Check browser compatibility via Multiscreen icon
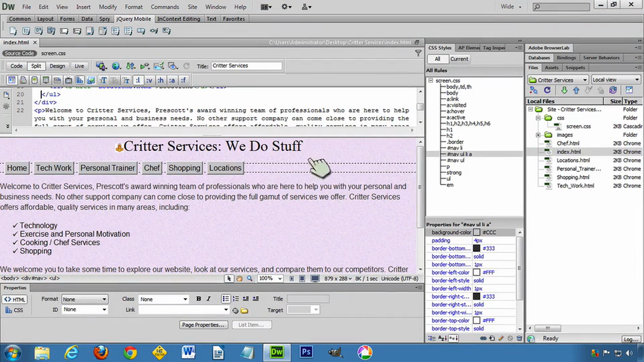Viewport: 644px width, 362px height. [x=144, y=66]
